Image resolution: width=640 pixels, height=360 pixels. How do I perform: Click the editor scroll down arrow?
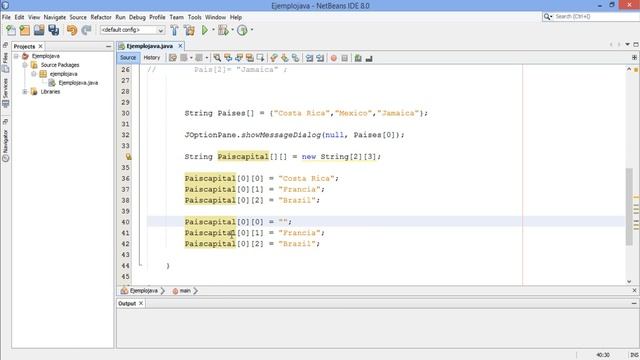click(x=629, y=281)
